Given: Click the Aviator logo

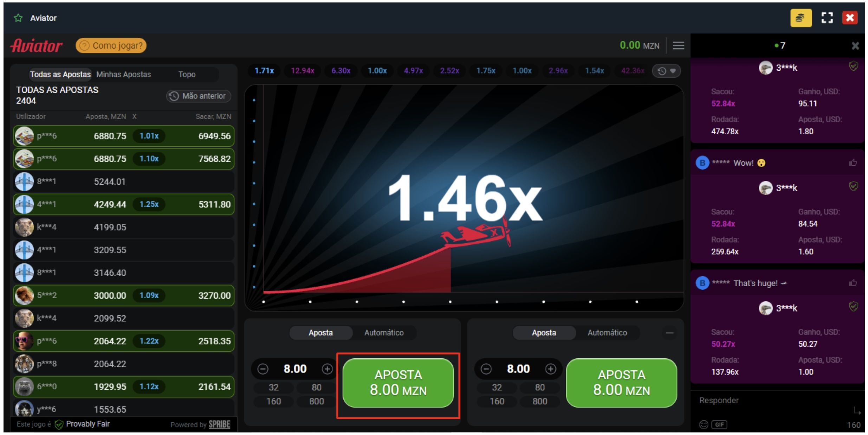Looking at the screenshot, I should coord(37,45).
